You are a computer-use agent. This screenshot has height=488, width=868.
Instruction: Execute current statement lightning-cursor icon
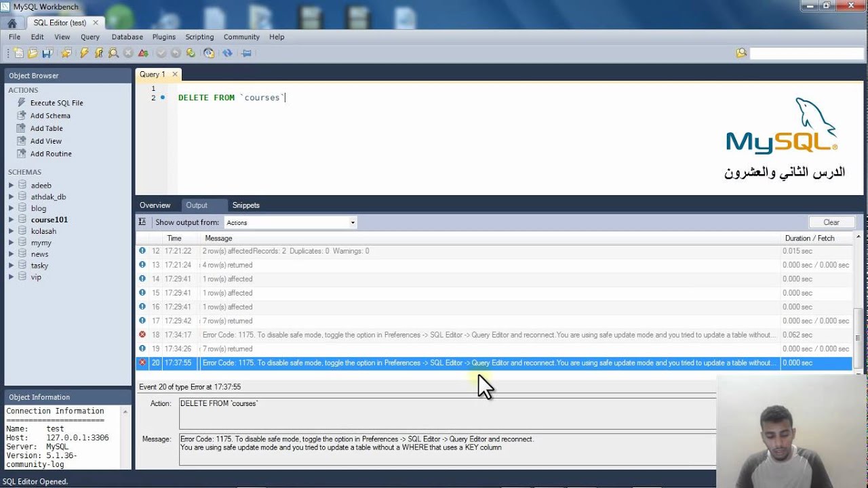point(99,53)
